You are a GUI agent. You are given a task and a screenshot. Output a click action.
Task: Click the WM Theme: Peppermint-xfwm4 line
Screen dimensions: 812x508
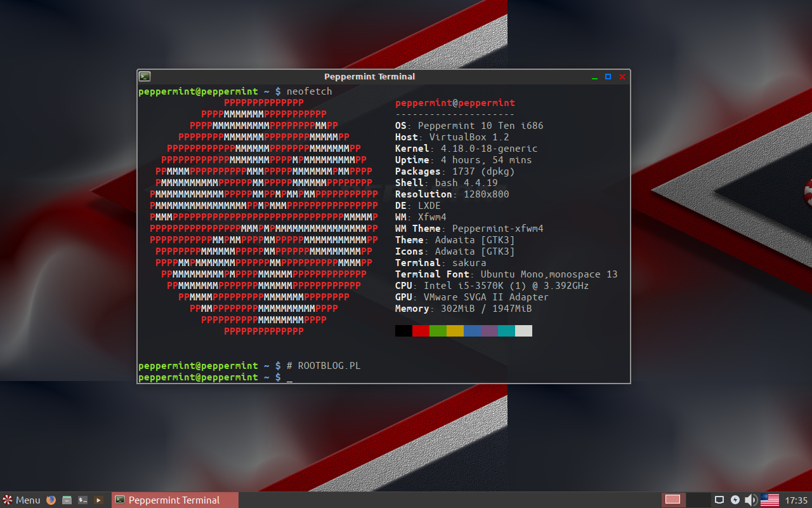[x=469, y=229]
